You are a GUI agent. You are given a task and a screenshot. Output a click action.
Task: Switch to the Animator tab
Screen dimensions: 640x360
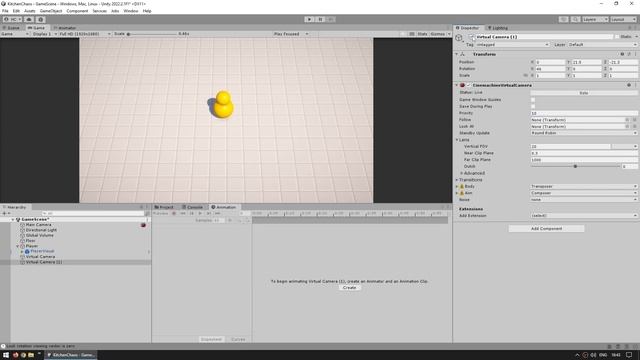point(65,28)
